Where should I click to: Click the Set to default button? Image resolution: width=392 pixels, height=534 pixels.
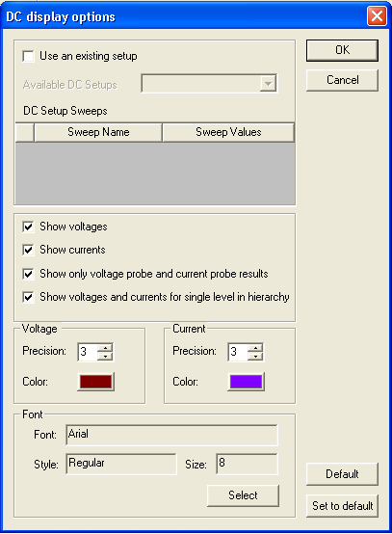(x=342, y=506)
